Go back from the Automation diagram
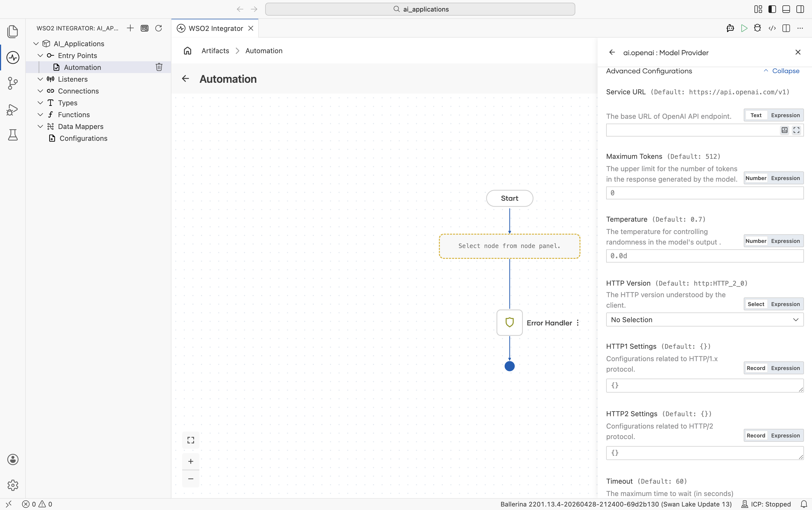The width and height of the screenshot is (812, 510). tap(185, 79)
